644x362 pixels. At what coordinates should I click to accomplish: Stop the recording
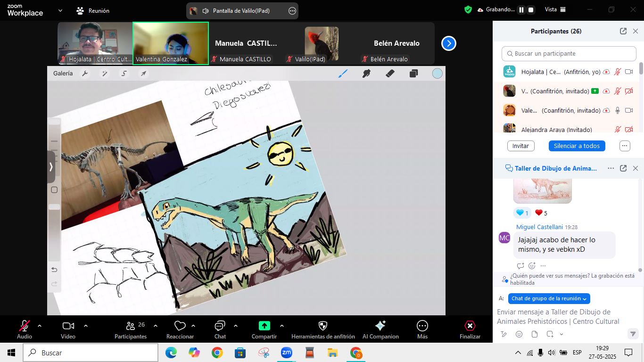click(x=531, y=9)
